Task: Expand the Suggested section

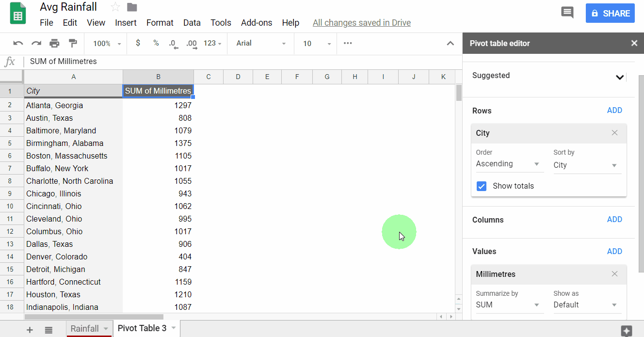Action: click(620, 77)
